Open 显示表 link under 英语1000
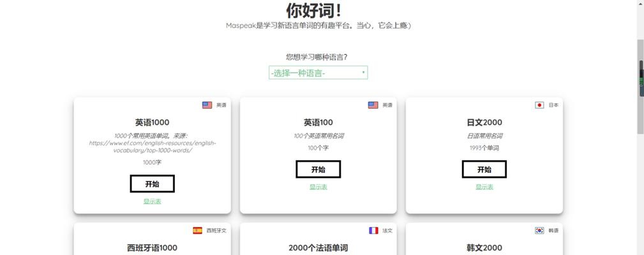The image size is (644, 255). [x=152, y=201]
